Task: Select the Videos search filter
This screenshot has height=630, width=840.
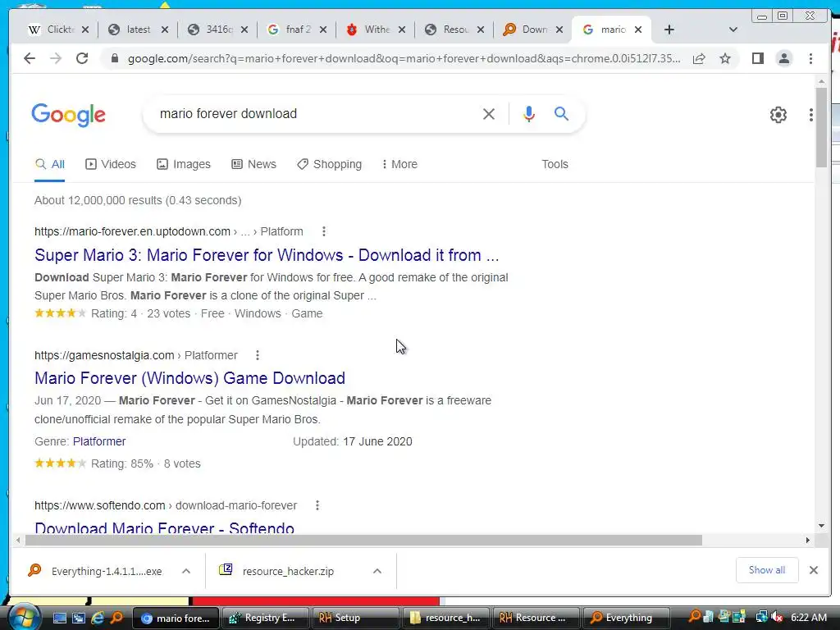Action: (111, 164)
